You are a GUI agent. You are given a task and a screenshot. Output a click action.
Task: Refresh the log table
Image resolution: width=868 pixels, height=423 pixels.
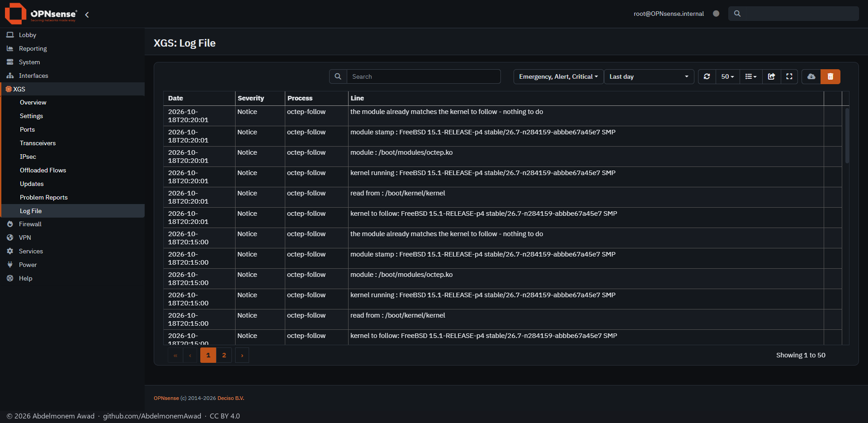point(707,76)
